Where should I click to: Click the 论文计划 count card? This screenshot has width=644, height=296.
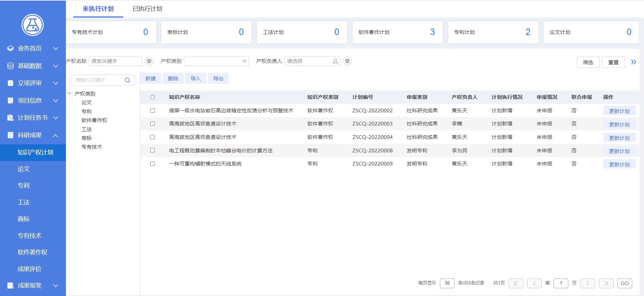(x=591, y=32)
